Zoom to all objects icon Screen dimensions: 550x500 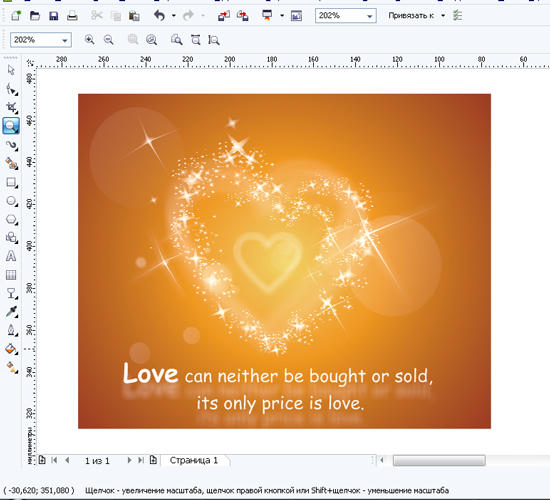[x=152, y=40]
